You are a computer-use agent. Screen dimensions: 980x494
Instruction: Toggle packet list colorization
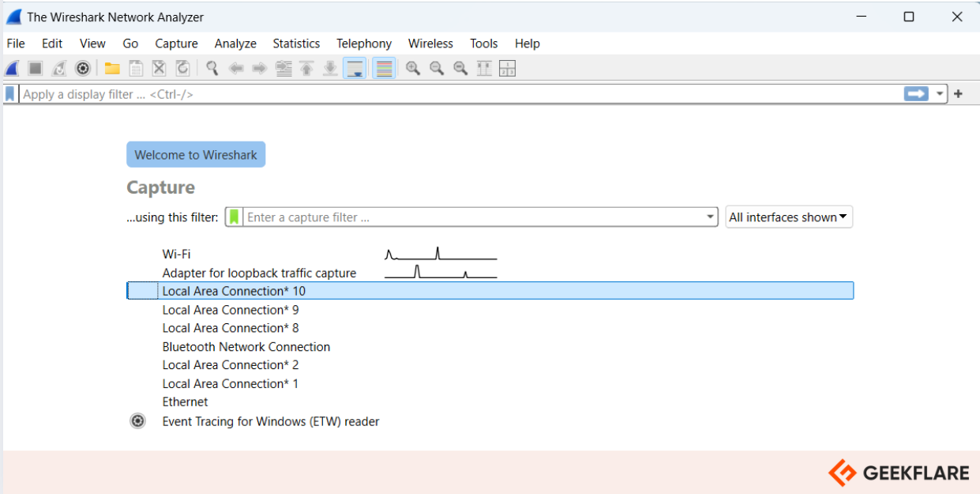point(383,68)
